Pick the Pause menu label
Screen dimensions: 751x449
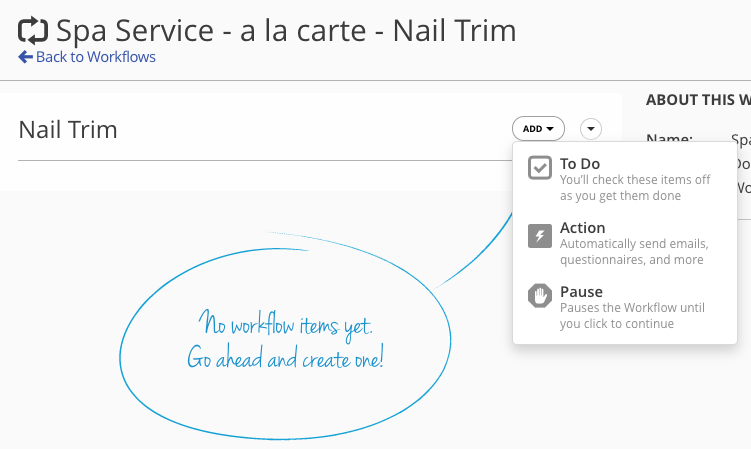[581, 292]
